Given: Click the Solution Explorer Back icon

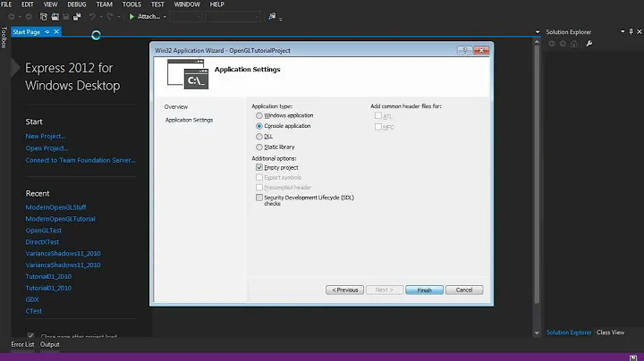Looking at the screenshot, I should pyautogui.click(x=552, y=44).
